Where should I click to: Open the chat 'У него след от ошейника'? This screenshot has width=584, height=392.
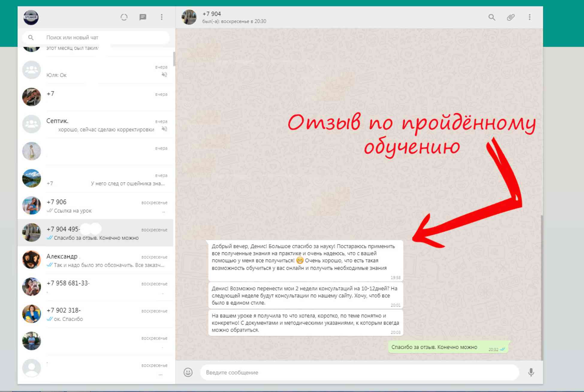coord(96,179)
